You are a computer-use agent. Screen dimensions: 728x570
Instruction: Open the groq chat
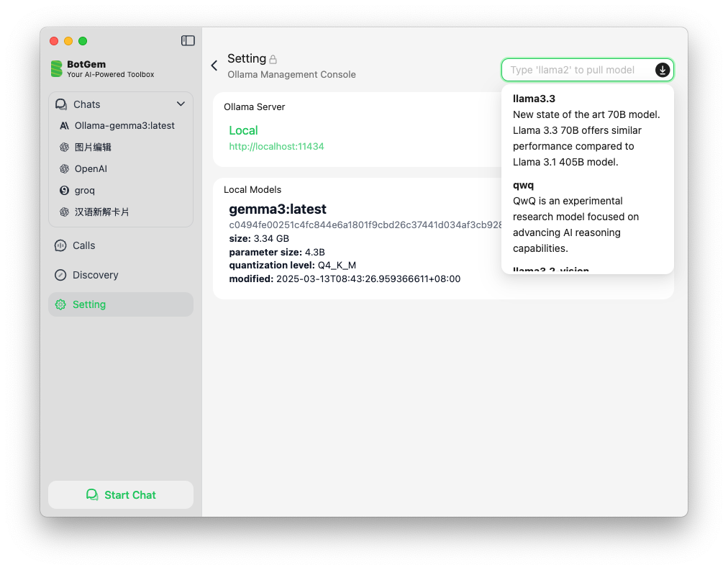point(121,191)
